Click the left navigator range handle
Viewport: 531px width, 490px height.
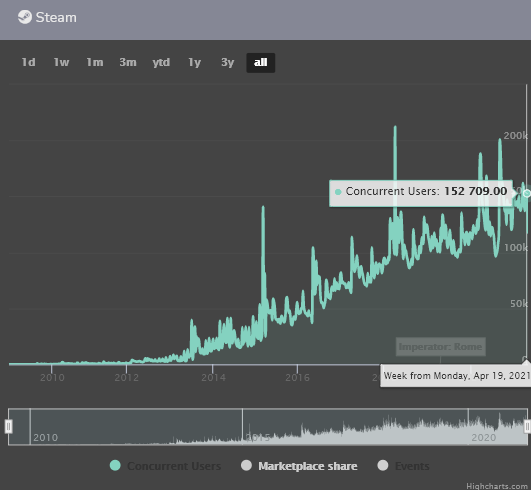point(8,426)
